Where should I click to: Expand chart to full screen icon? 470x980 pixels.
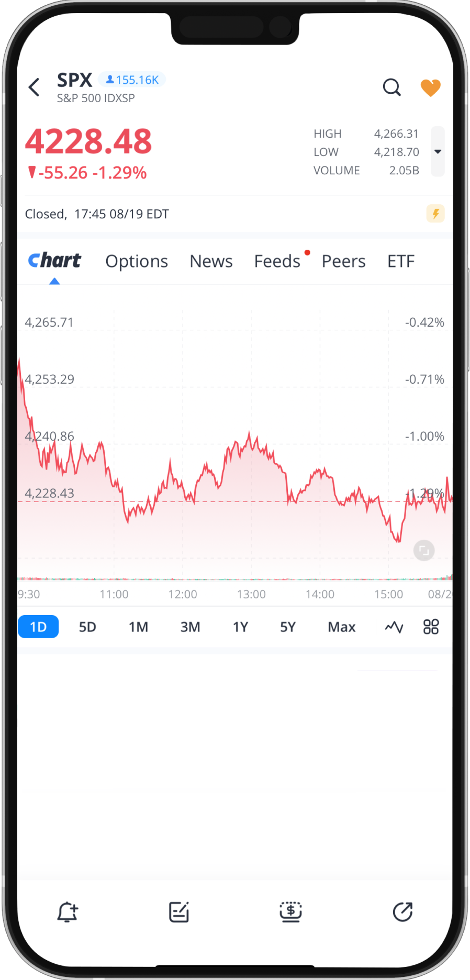point(424,550)
